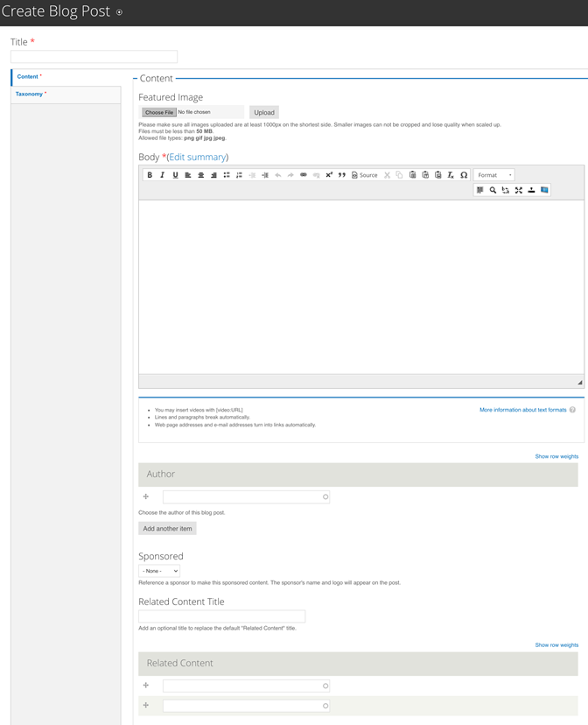
Task: Grab first Related Content drag handle
Action: tap(146, 686)
